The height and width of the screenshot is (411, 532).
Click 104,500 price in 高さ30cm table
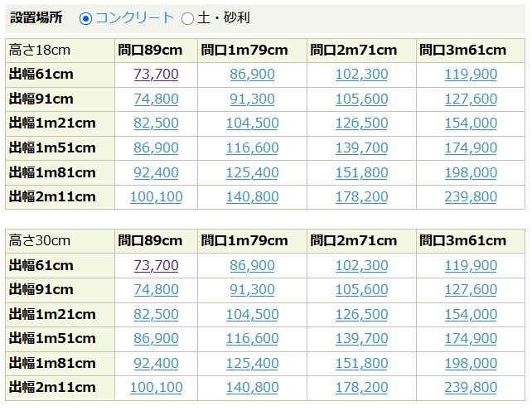[x=253, y=314]
